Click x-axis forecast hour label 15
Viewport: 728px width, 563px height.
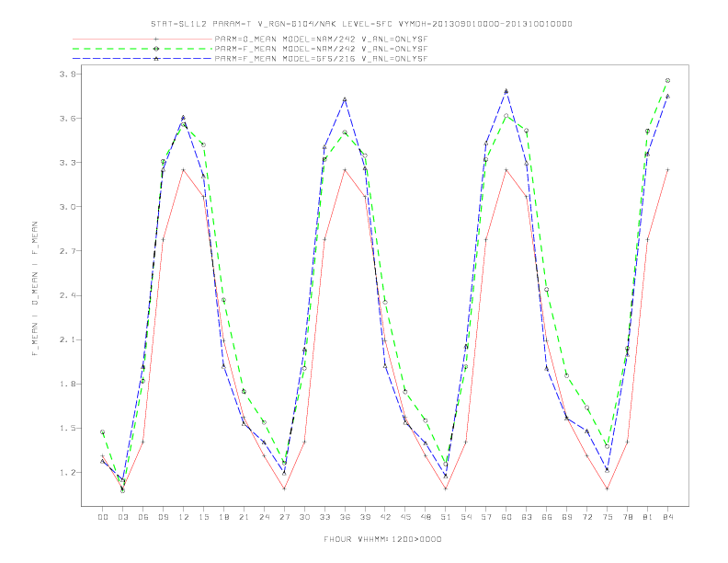pyautogui.click(x=203, y=517)
